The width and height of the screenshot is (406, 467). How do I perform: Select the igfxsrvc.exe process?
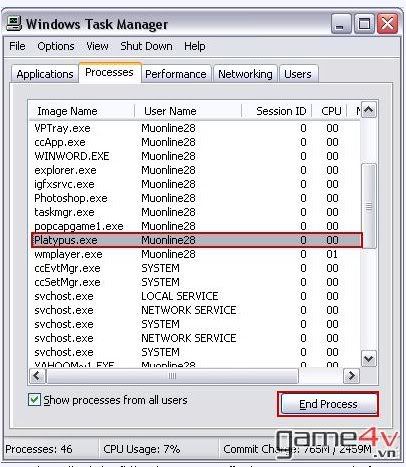click(x=196, y=184)
